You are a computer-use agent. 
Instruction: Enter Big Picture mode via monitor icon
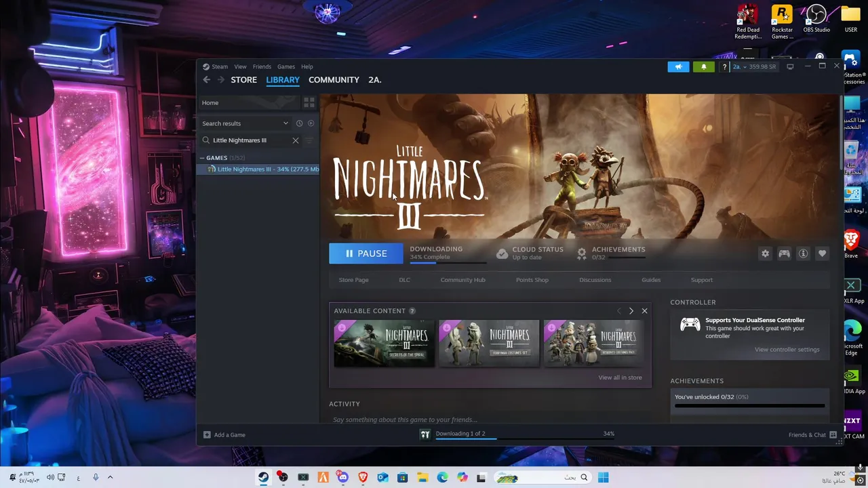point(790,66)
